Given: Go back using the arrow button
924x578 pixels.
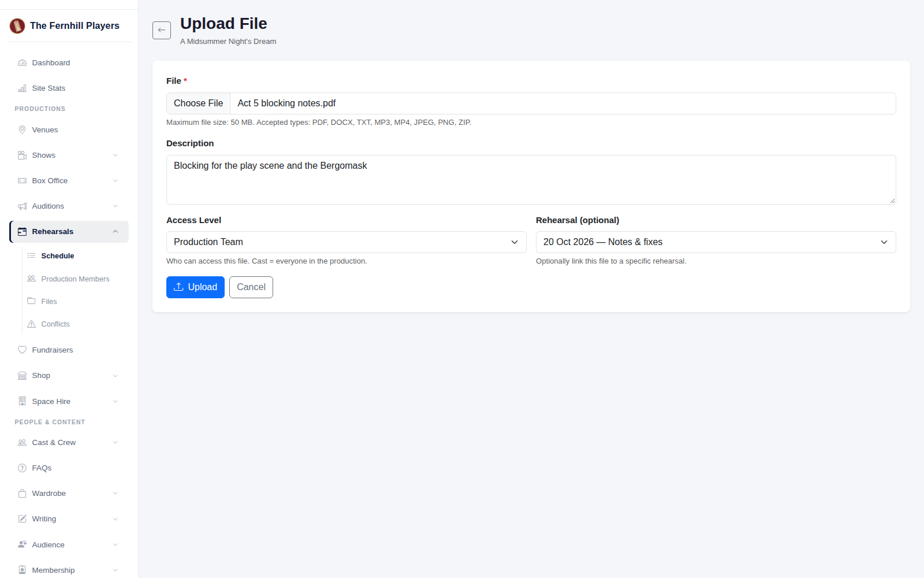Looking at the screenshot, I should 162,30.
